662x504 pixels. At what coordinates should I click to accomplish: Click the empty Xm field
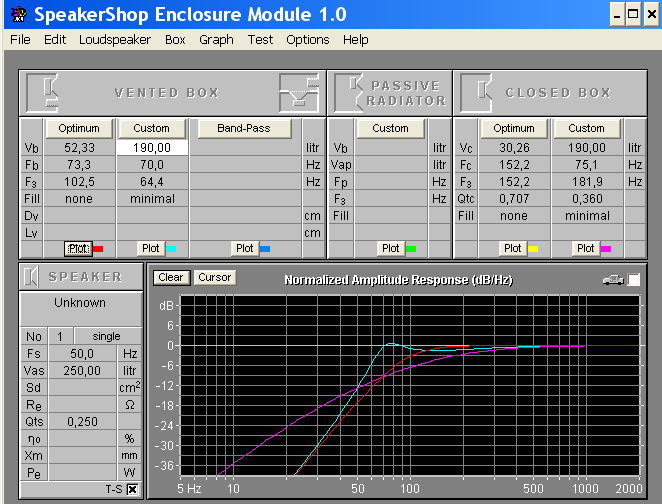click(82, 455)
